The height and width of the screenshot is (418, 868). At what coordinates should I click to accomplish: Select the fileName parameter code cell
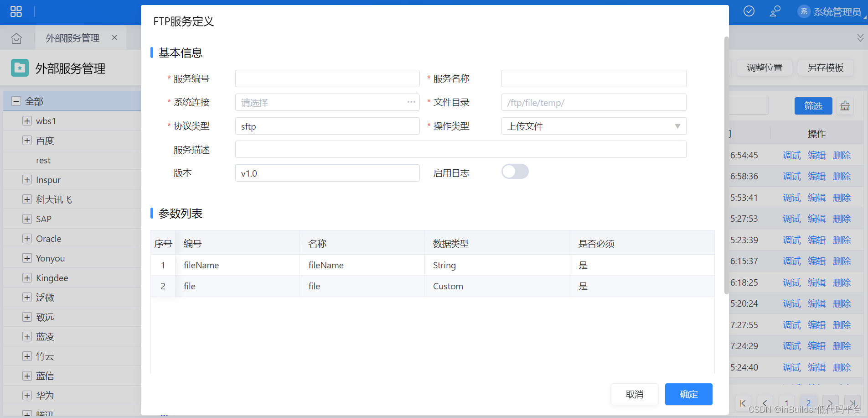pos(238,265)
